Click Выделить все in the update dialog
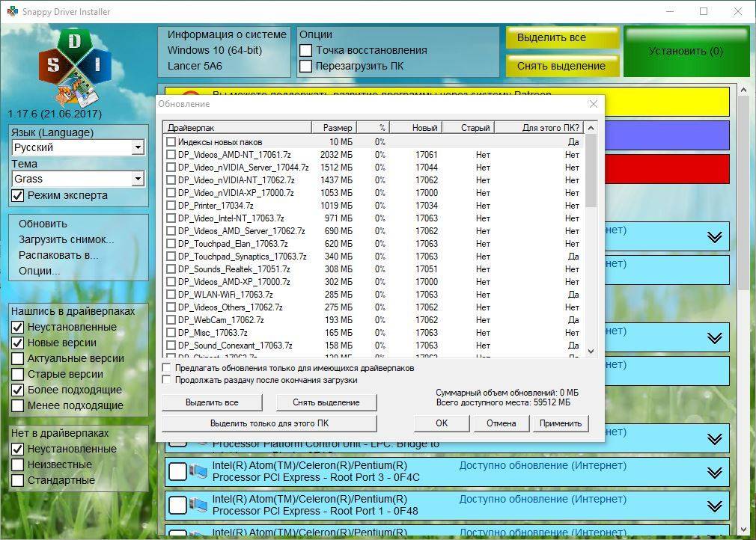756x540 pixels. (x=212, y=402)
